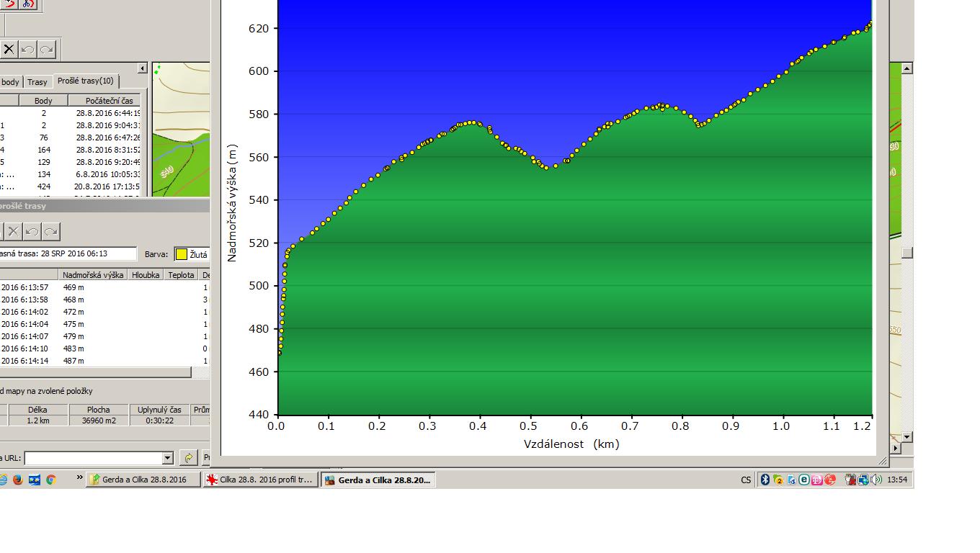Click the T-Mobile pink tray icon

coord(816,480)
